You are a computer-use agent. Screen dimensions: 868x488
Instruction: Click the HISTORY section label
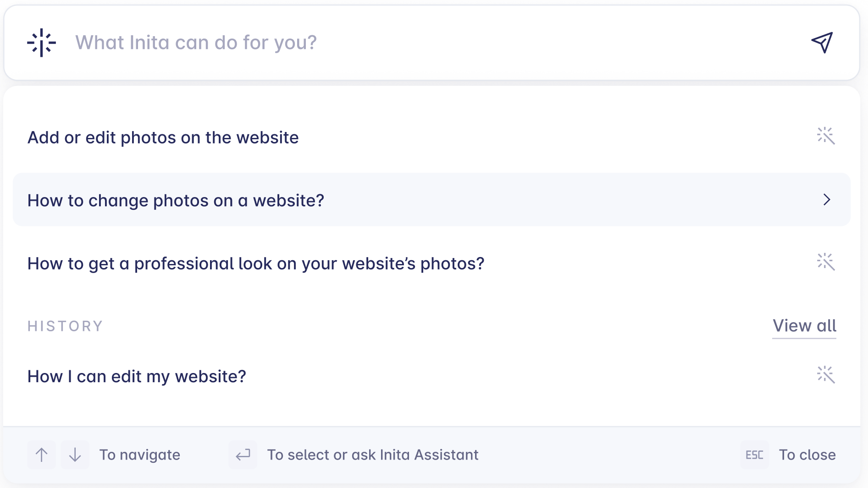point(65,326)
